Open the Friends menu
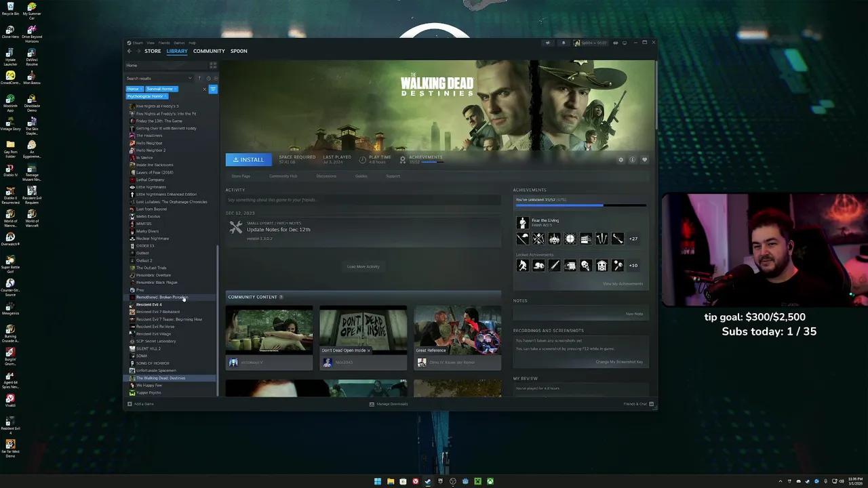Viewport: 868px width, 488px height. click(x=164, y=43)
